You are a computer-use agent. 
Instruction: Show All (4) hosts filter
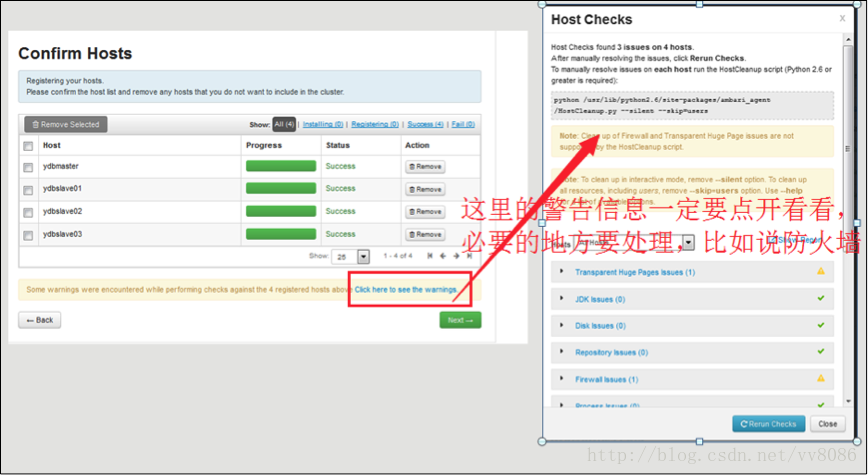[x=284, y=124]
